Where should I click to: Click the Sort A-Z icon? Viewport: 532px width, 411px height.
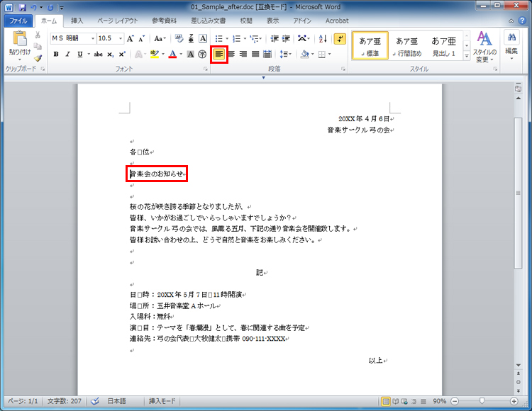(323, 39)
